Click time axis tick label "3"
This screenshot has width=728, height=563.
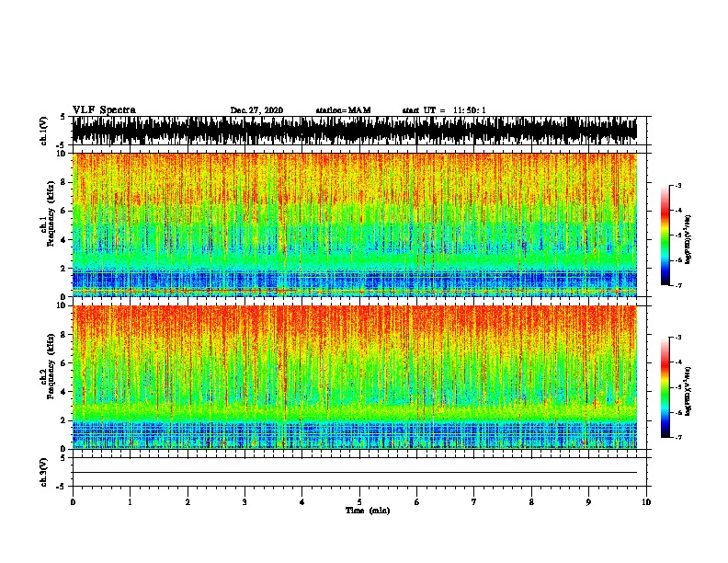coord(245,502)
